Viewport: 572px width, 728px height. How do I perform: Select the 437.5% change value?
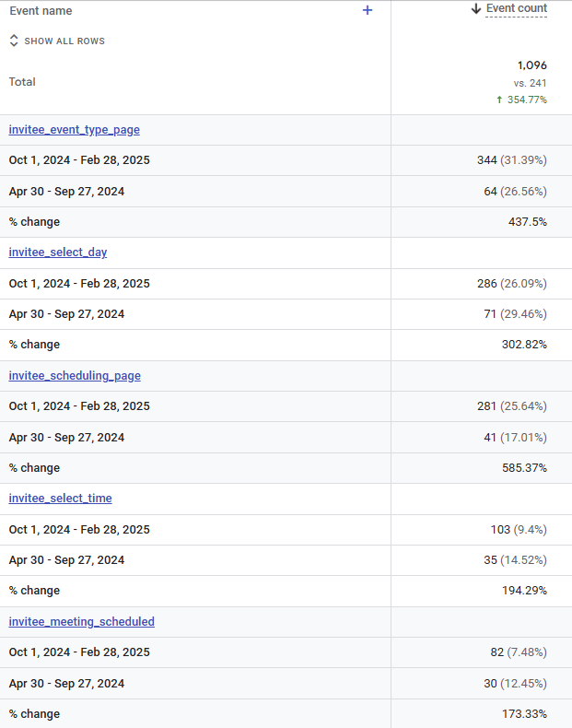pyautogui.click(x=528, y=222)
